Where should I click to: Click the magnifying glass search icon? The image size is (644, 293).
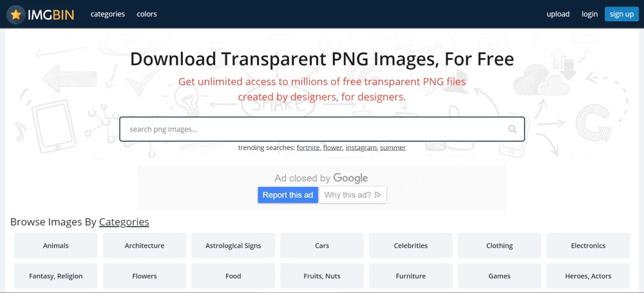pyautogui.click(x=512, y=129)
